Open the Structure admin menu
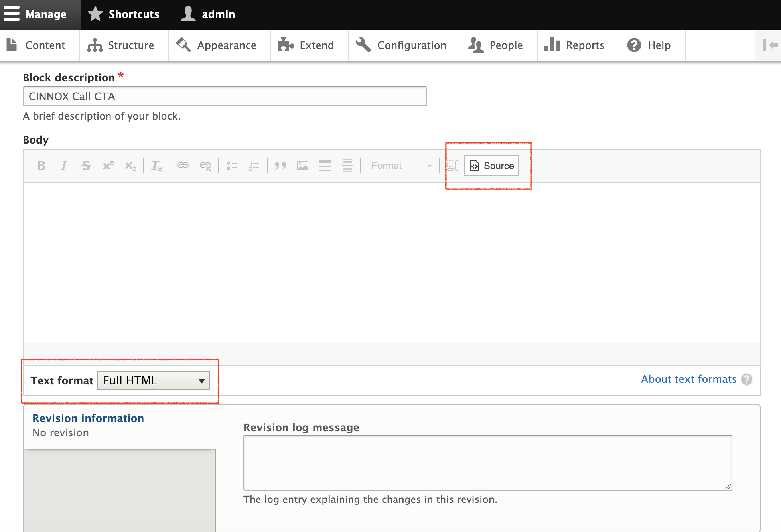The width and height of the screenshot is (781, 532). [x=121, y=45]
